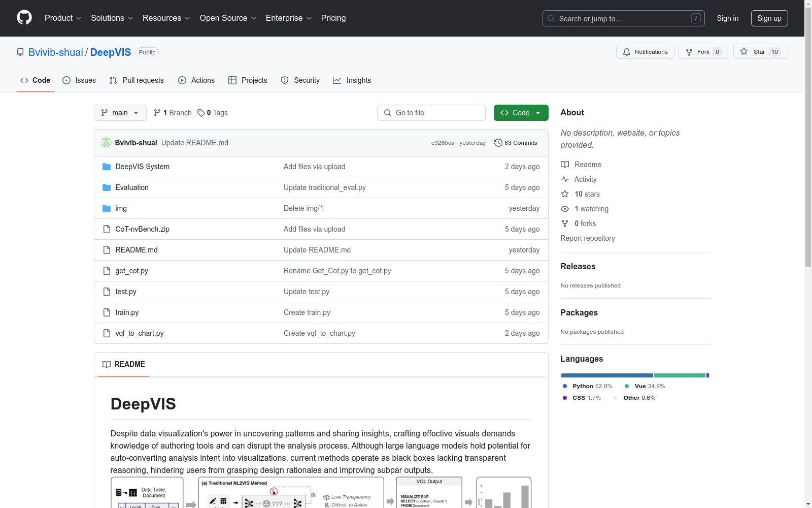Click the get_cot.py file icon
The image size is (812, 508).
click(x=107, y=271)
